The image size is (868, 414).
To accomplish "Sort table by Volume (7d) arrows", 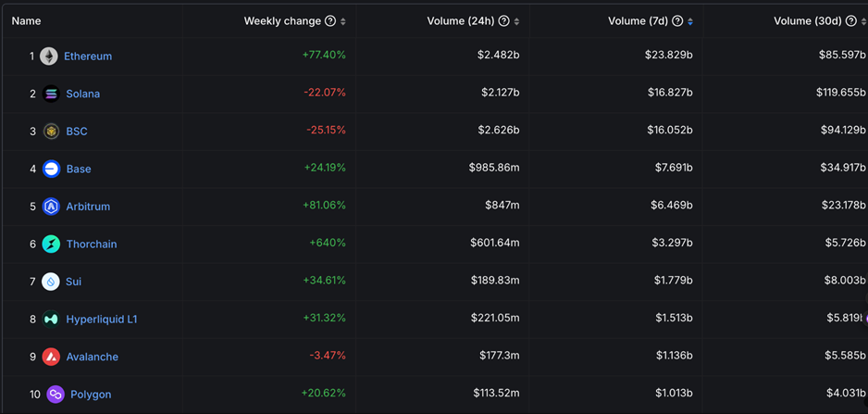I will click(690, 21).
